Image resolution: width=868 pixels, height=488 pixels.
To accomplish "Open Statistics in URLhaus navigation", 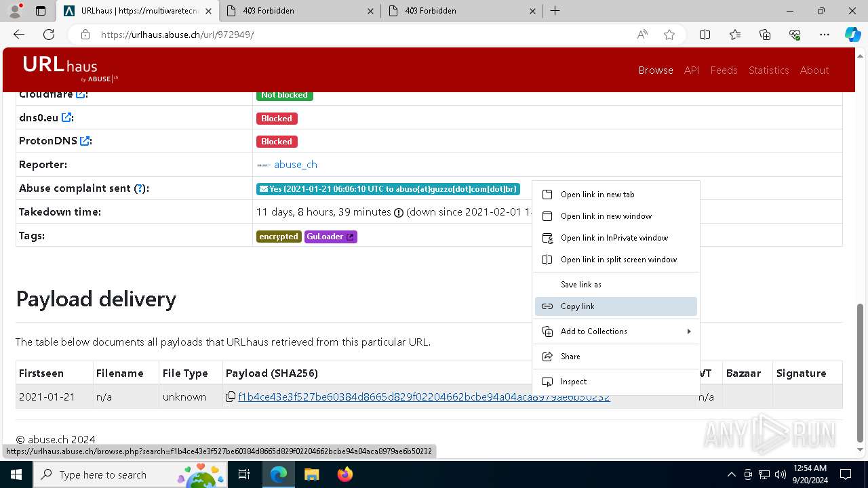I will (768, 70).
